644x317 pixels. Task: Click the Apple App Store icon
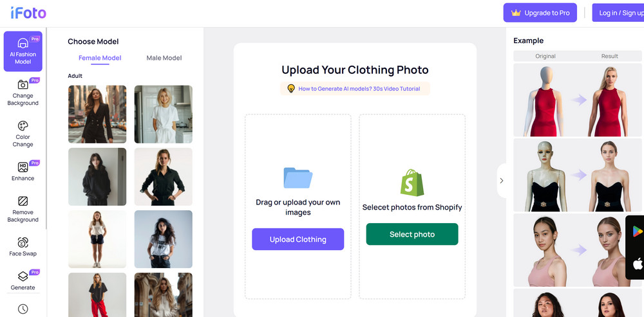point(638,264)
